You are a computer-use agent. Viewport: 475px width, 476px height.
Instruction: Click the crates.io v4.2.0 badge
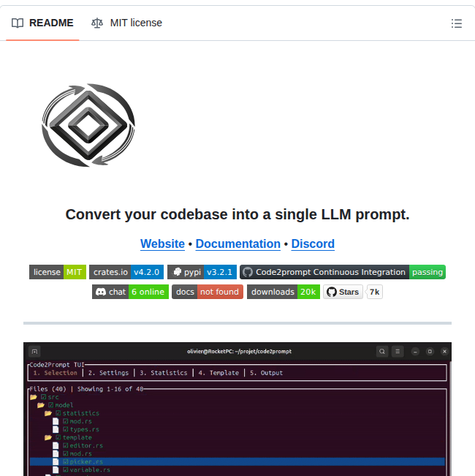point(126,272)
